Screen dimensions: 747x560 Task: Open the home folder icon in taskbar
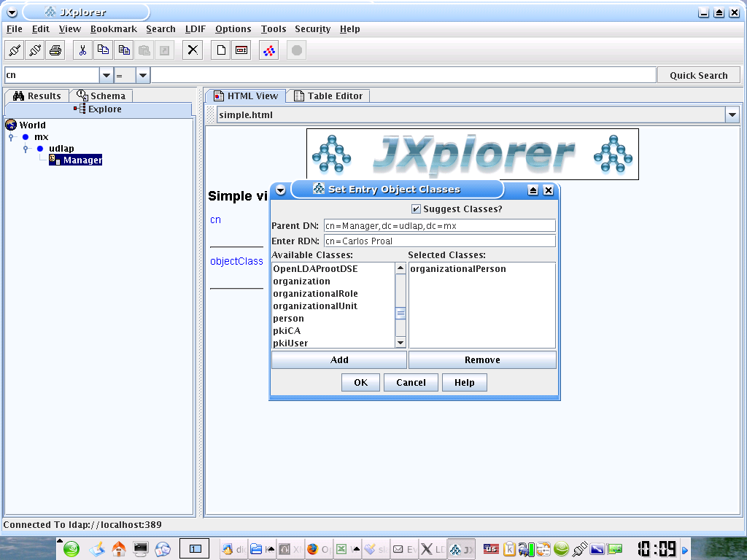coord(118,549)
